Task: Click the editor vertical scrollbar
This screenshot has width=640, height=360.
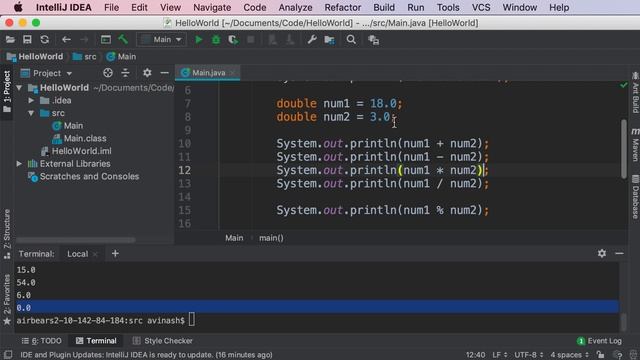Action: click(624, 148)
